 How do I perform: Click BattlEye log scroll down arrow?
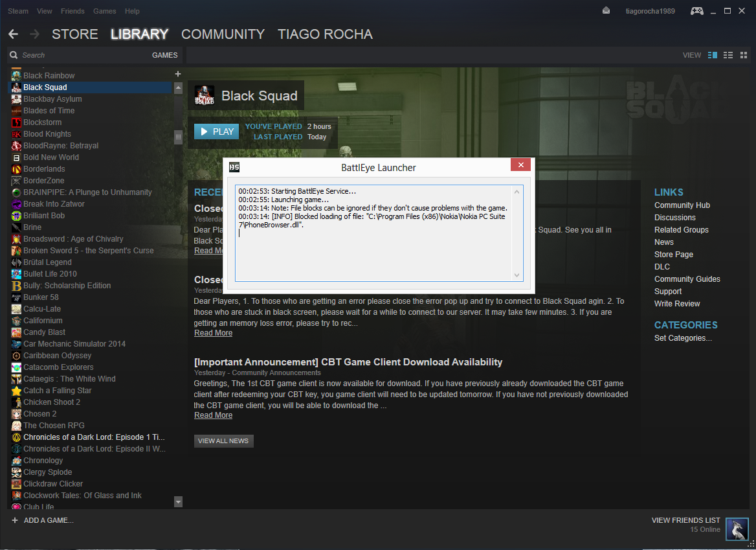pyautogui.click(x=517, y=275)
